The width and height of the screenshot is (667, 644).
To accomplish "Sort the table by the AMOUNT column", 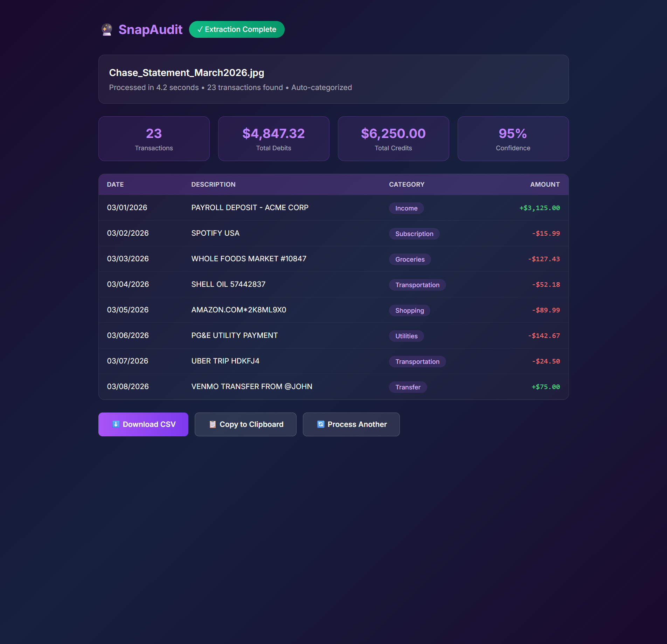I will pyautogui.click(x=545, y=185).
